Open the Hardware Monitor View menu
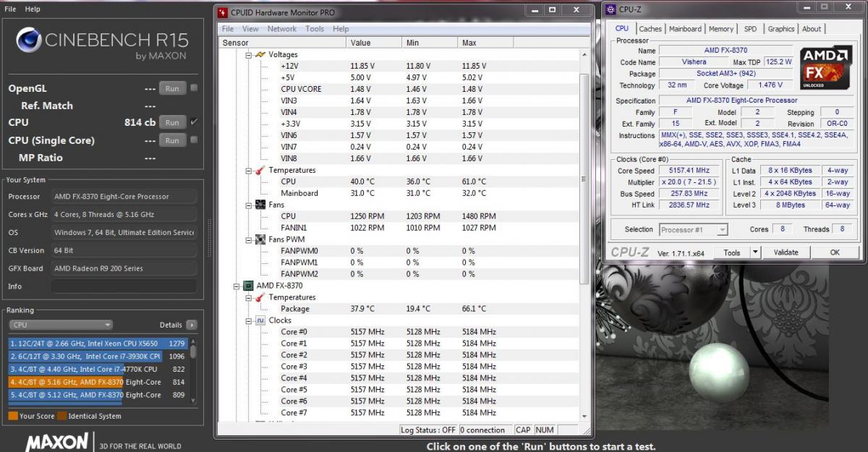 tap(250, 29)
